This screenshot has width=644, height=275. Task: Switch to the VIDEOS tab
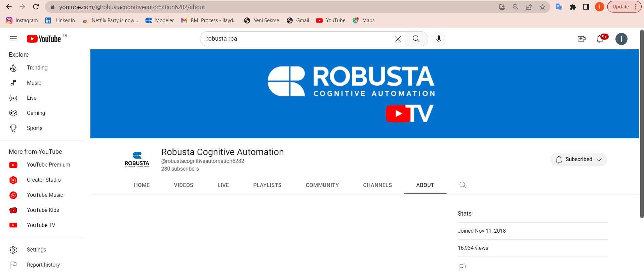184,185
